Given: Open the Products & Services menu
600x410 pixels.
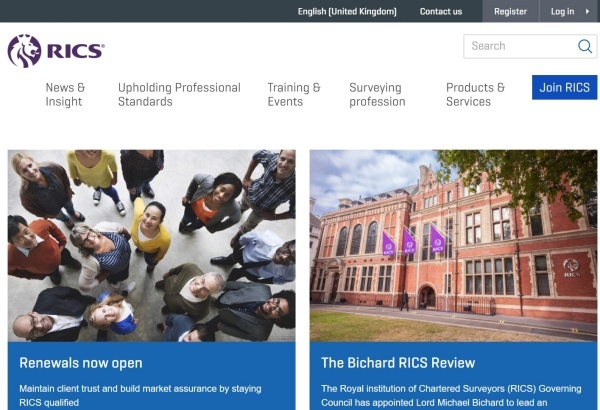Looking at the screenshot, I should 475,95.
